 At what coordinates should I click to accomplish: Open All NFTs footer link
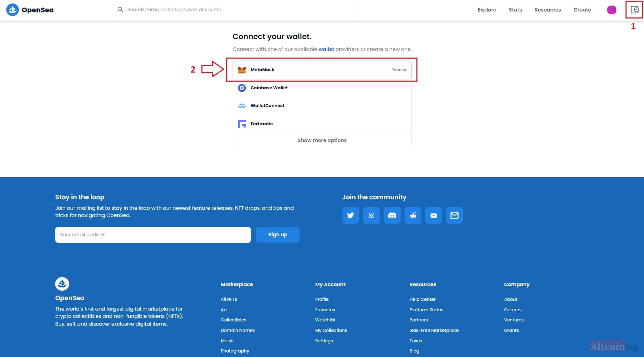coord(229,299)
